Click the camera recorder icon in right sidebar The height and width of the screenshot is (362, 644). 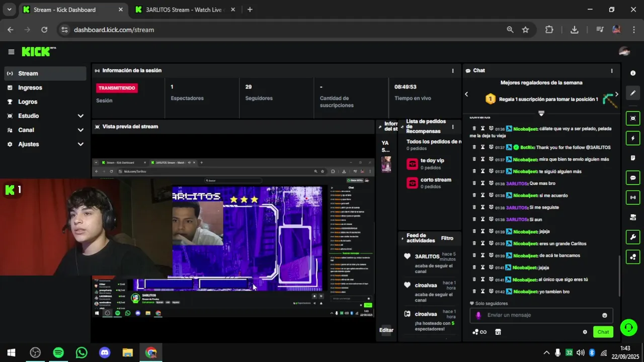[633, 217]
